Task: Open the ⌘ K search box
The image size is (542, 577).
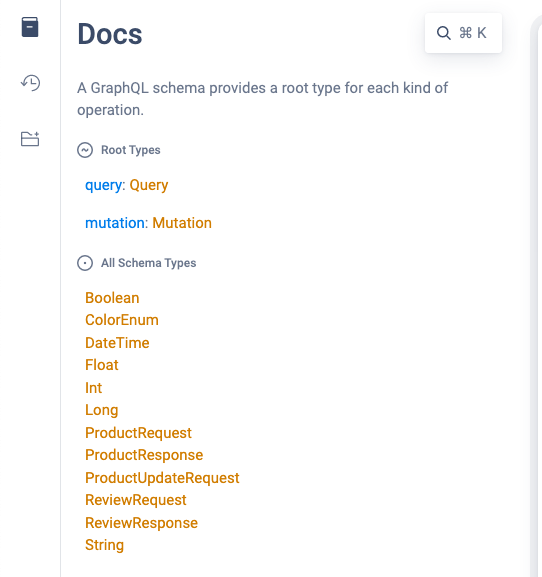Action: (x=463, y=33)
